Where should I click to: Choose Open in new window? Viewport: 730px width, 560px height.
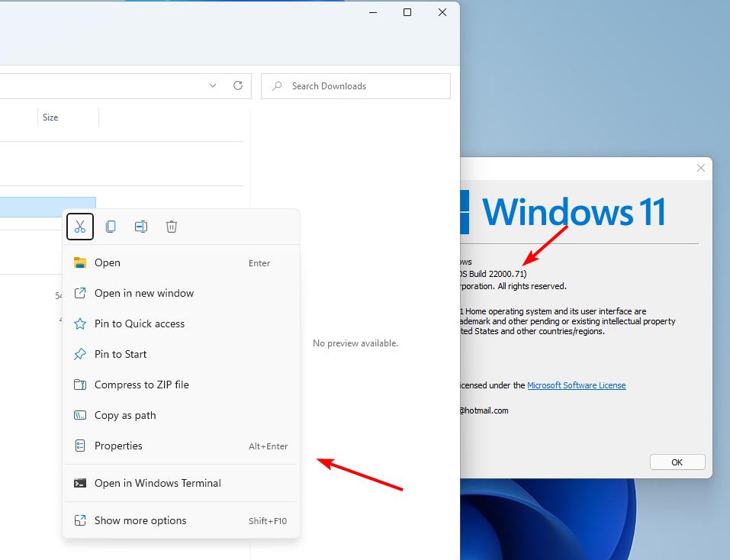click(181, 293)
